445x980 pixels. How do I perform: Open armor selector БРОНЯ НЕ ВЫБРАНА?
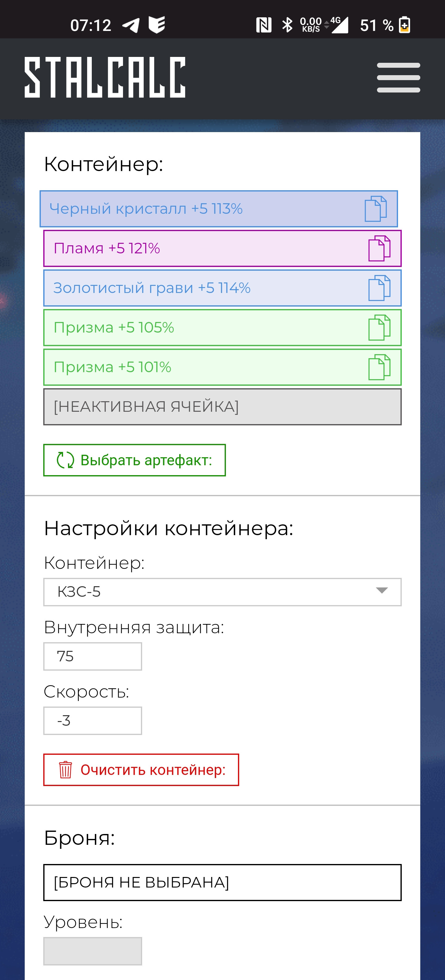tap(222, 883)
